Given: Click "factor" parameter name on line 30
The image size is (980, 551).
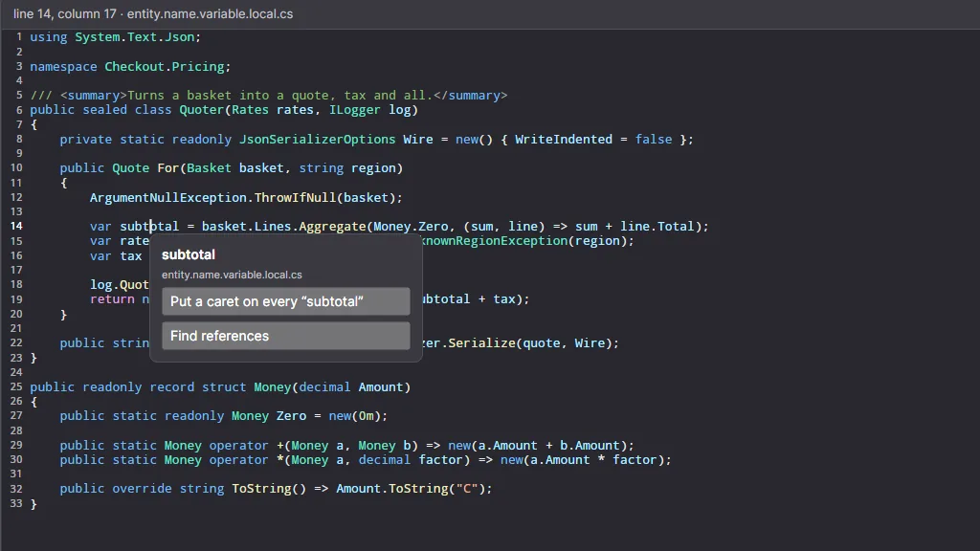Looking at the screenshot, I should coord(440,460).
